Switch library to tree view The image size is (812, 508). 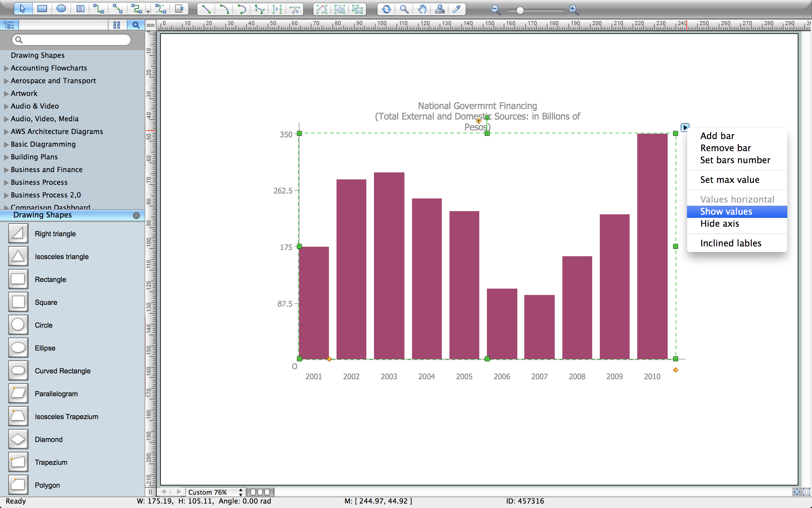point(9,25)
